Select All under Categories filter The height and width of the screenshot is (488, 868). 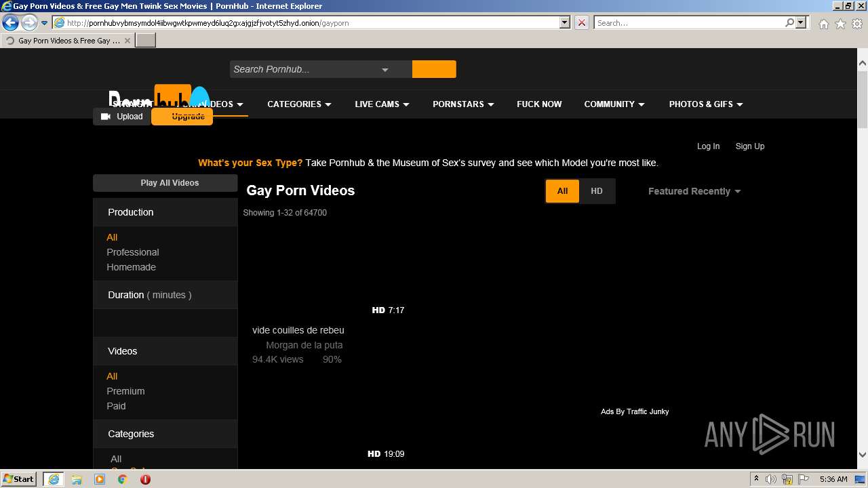tap(116, 459)
